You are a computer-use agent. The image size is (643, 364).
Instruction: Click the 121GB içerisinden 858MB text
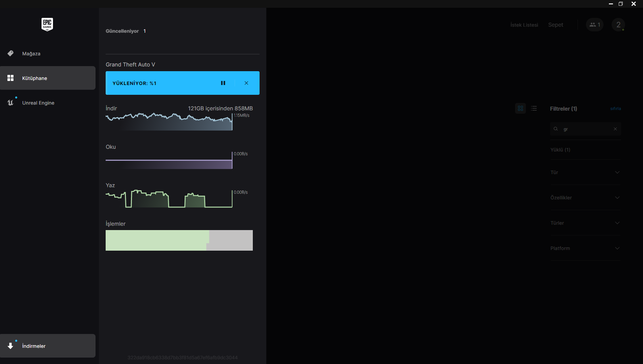coord(220,108)
